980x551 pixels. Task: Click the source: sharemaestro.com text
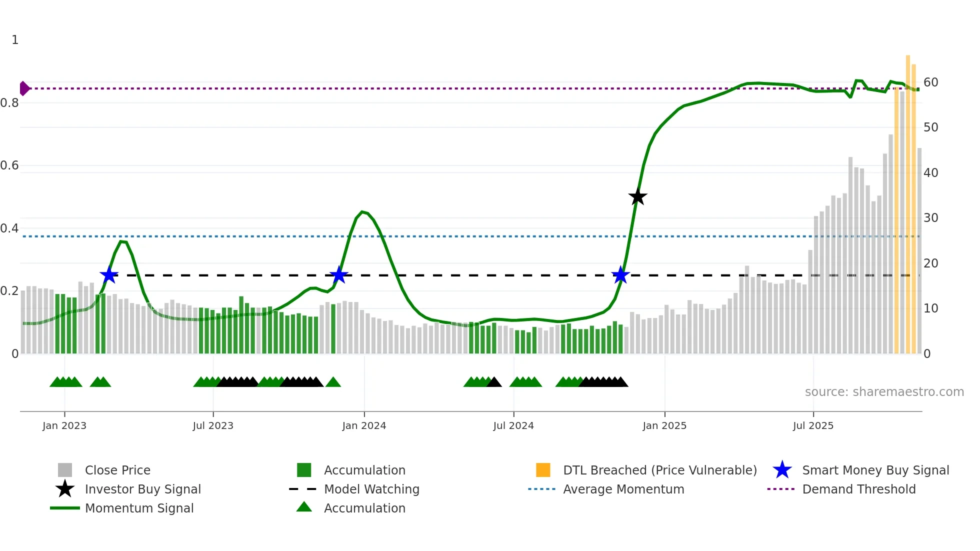pyautogui.click(x=884, y=392)
